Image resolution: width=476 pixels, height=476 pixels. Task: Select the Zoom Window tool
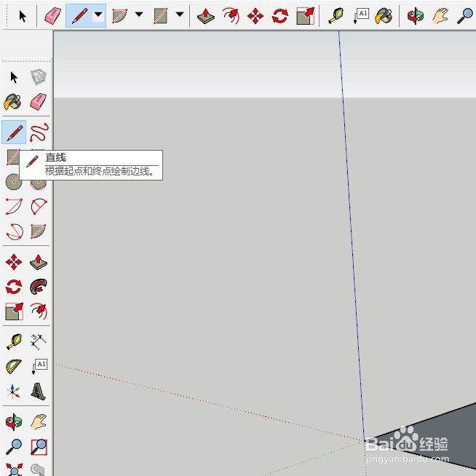pyautogui.click(x=39, y=447)
